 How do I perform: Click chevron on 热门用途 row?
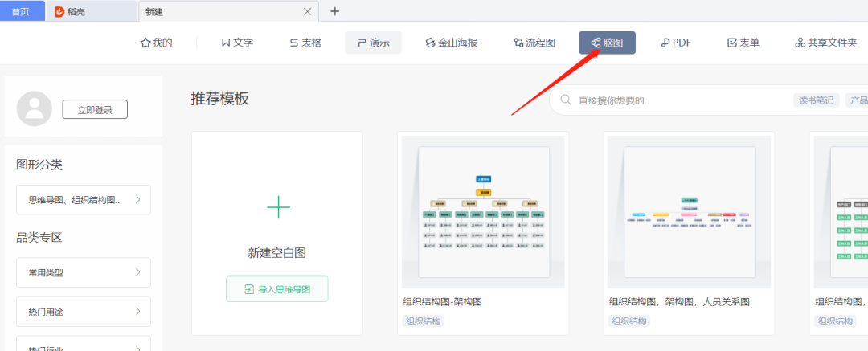coord(138,311)
